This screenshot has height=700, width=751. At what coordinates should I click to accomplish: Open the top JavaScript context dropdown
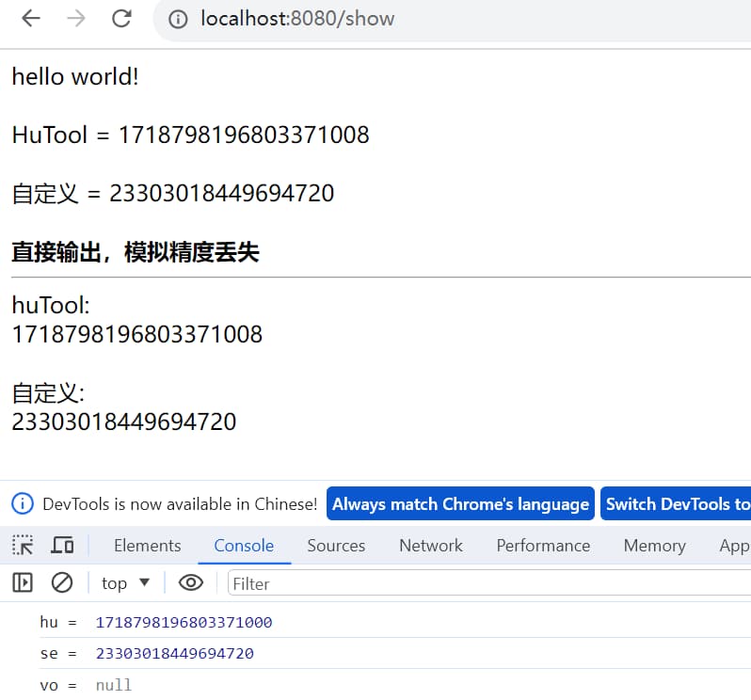click(125, 583)
